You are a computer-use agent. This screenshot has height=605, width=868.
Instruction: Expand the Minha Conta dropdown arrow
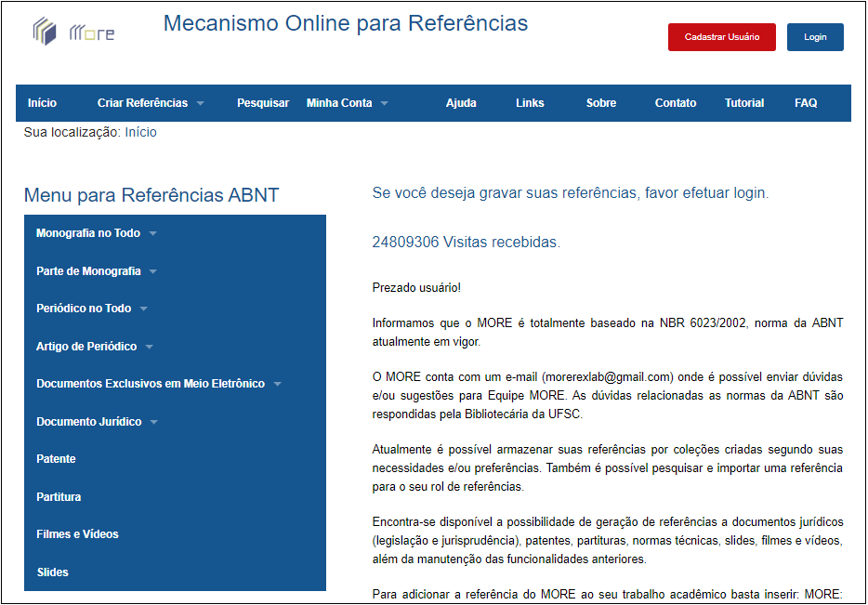tap(385, 103)
